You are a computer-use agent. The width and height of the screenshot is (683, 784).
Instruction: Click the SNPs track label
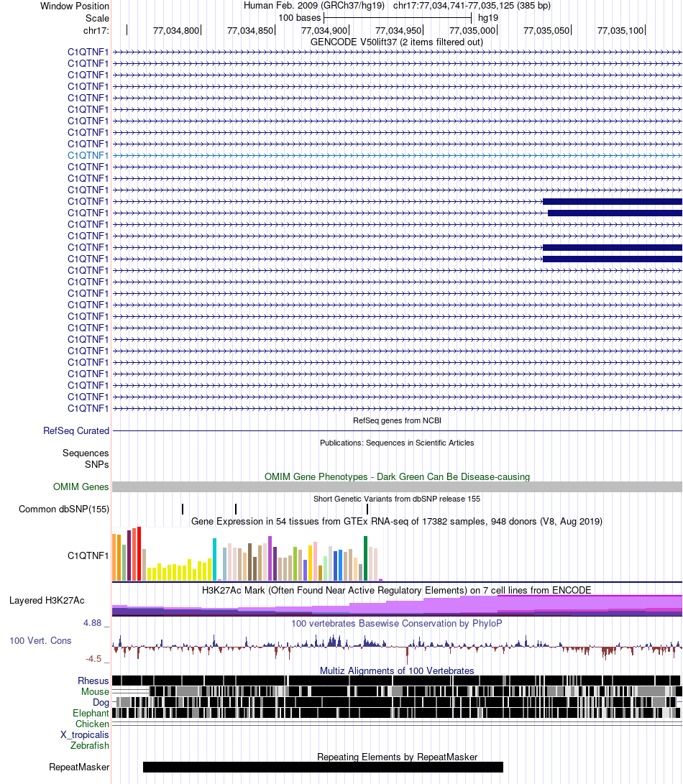pyautogui.click(x=96, y=464)
